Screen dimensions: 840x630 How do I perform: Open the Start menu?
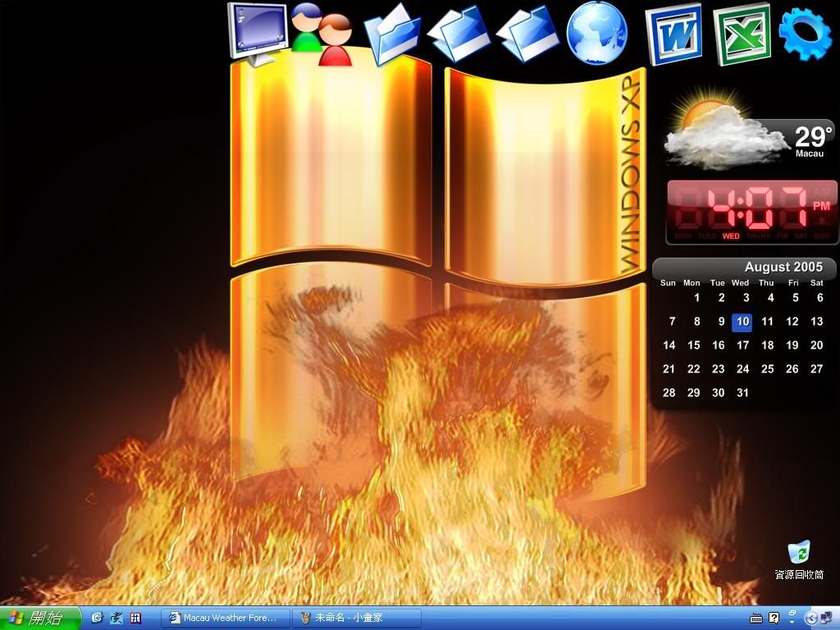pyautogui.click(x=40, y=618)
